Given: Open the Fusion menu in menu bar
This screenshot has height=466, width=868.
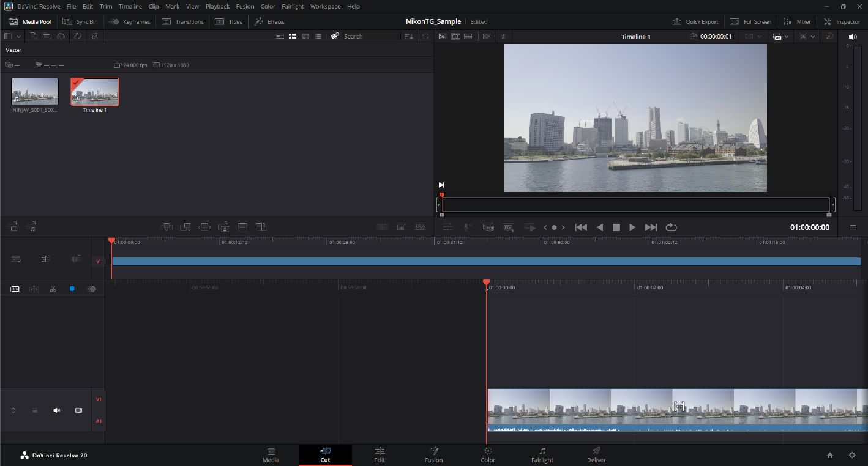Looking at the screenshot, I should pyautogui.click(x=245, y=6).
